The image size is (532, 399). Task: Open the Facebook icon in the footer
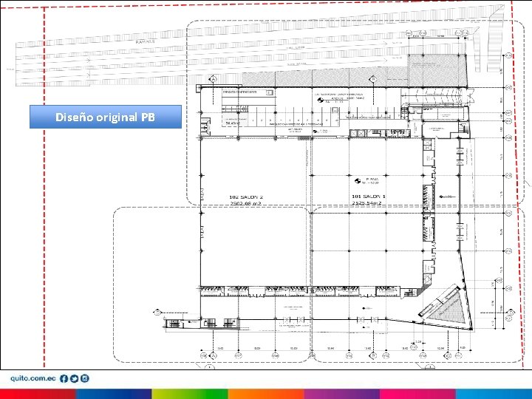coord(64,378)
